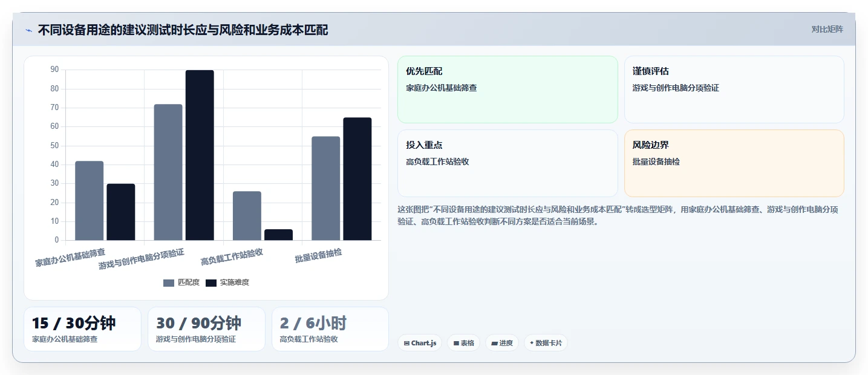Click 家庭办公机基础筛查 caption under 15 / 30分钟
868x375 pixels.
click(x=65, y=339)
